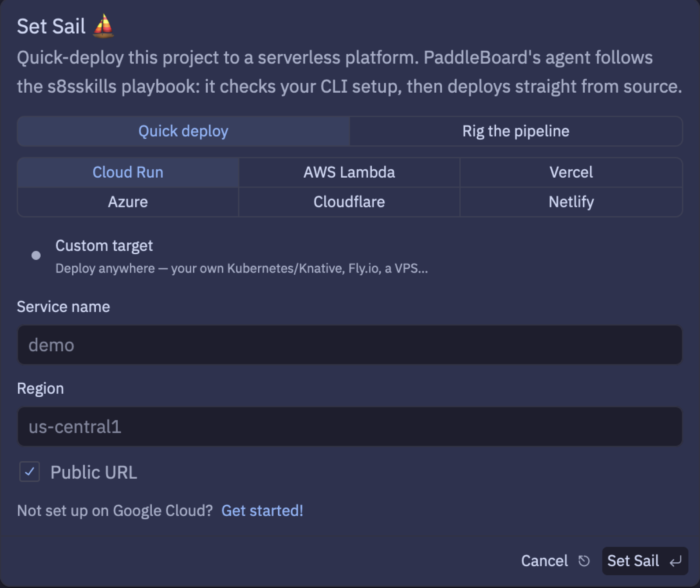Click the sailboat icon in the title
Screen dimensions: 700x588
pyautogui.click(x=104, y=26)
